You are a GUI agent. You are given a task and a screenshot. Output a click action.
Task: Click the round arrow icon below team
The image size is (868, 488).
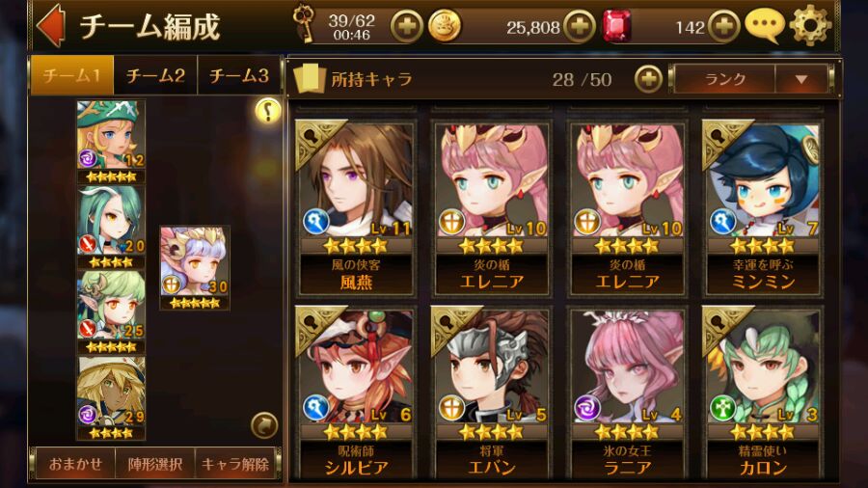point(264,425)
